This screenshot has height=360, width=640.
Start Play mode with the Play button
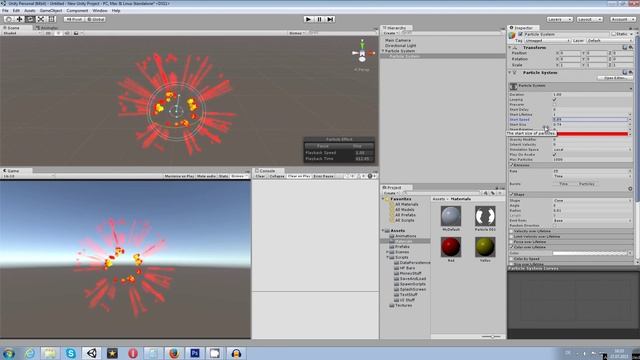pyautogui.click(x=308, y=19)
